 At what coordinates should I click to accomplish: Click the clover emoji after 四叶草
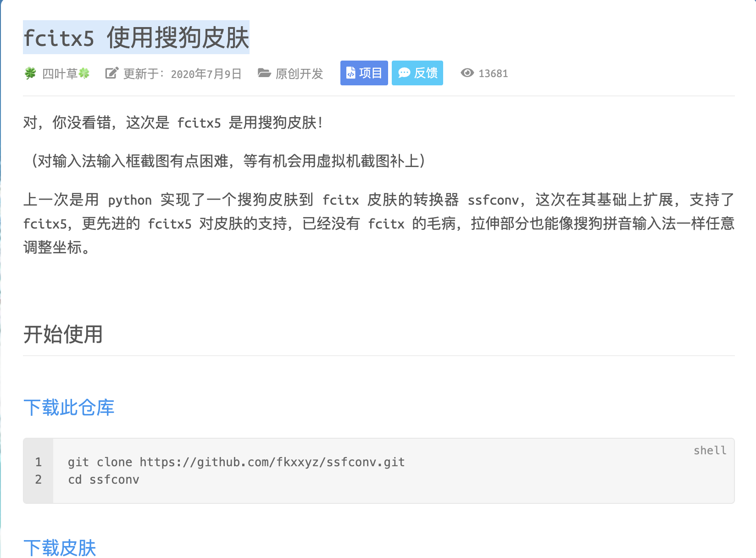tap(84, 73)
